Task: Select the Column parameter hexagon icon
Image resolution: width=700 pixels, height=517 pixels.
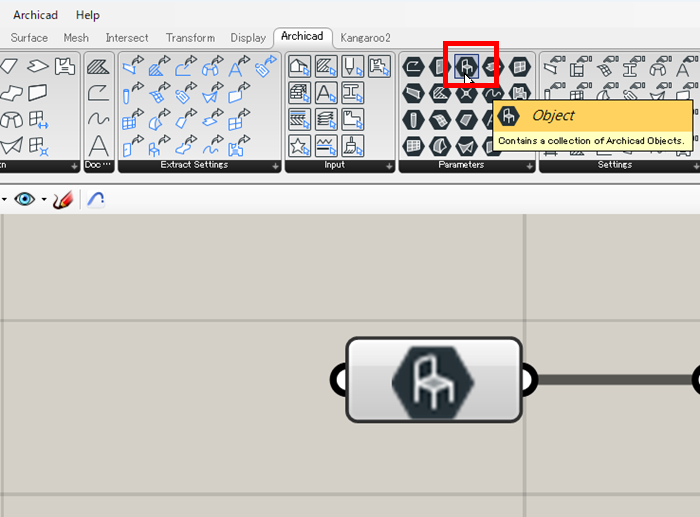Action: (x=413, y=120)
